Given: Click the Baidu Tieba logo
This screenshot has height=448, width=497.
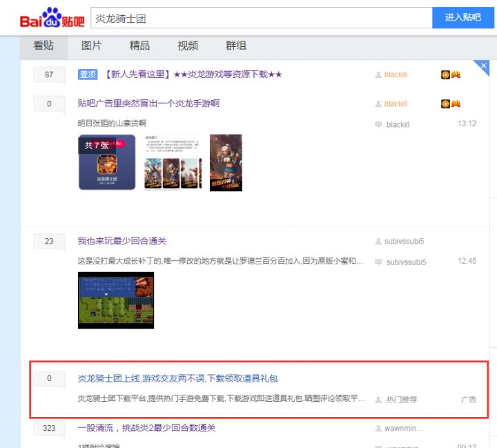Looking at the screenshot, I should tap(52, 18).
